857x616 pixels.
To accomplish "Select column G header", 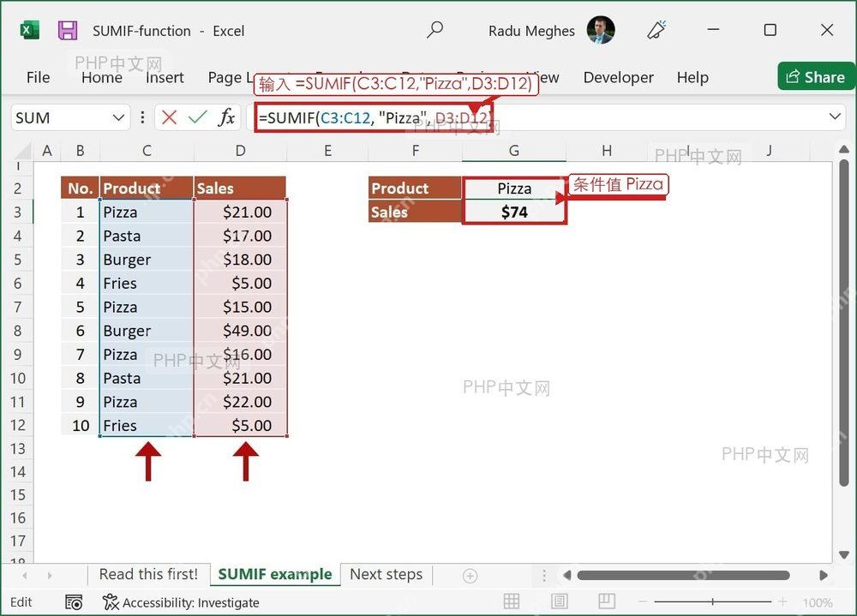I will [x=513, y=151].
